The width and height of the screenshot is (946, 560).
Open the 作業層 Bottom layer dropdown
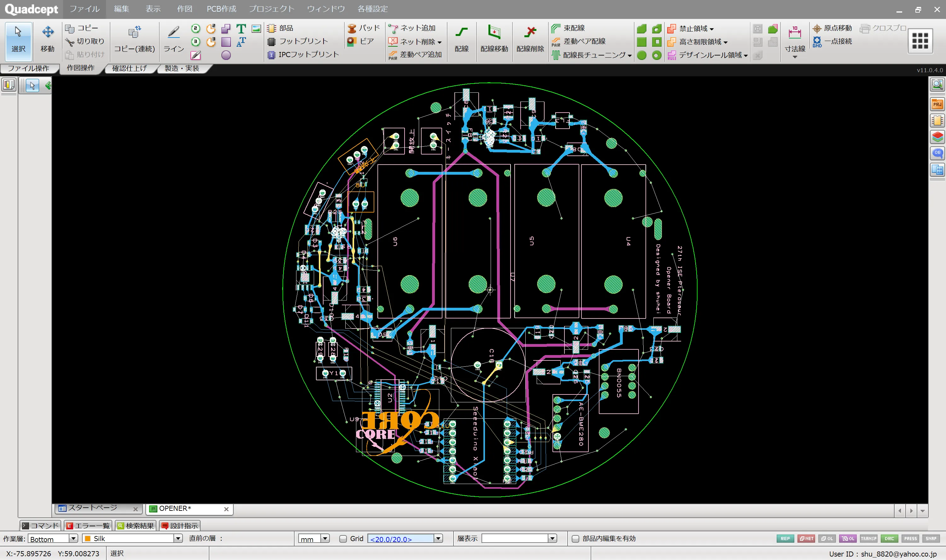pyautogui.click(x=73, y=539)
